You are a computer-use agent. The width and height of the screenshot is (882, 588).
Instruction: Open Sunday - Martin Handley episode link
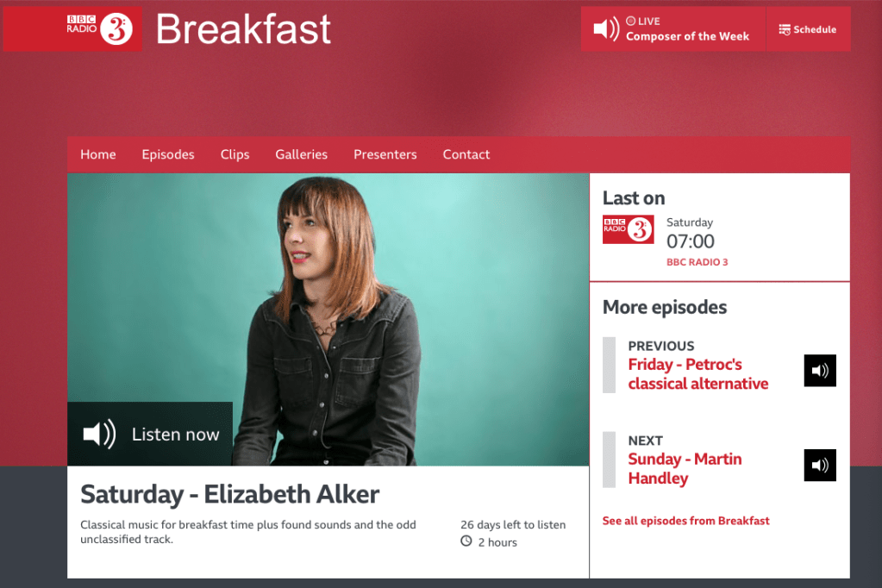tap(685, 468)
